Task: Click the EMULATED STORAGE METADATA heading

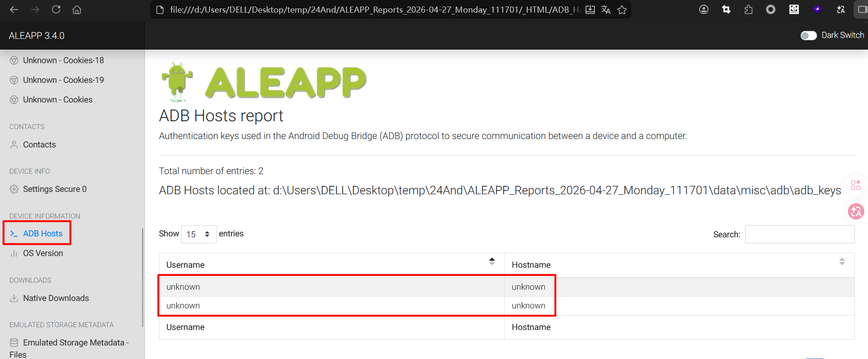Action: 62,325
